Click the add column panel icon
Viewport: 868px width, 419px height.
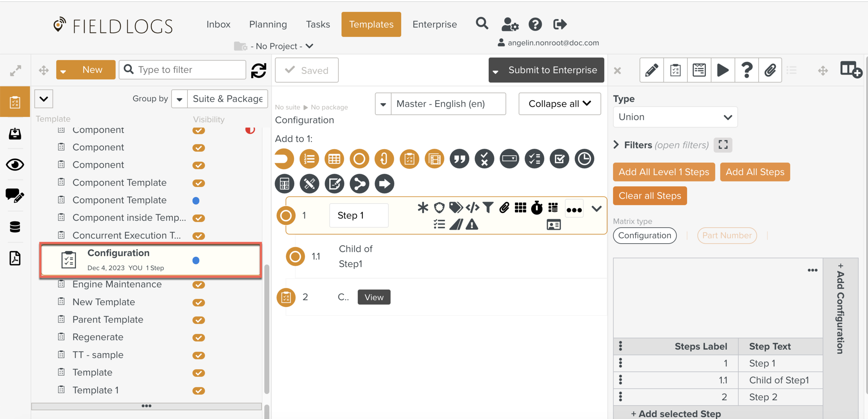click(x=851, y=69)
